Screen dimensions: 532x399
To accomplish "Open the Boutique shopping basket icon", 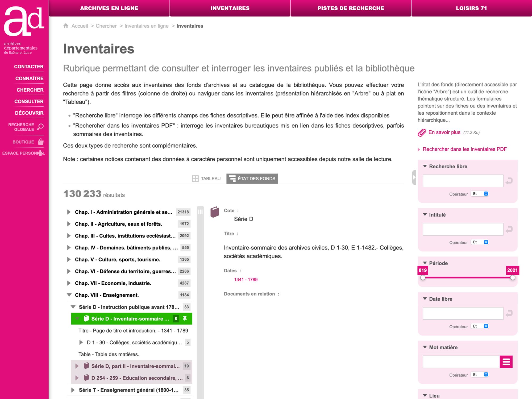I will click(40, 142).
